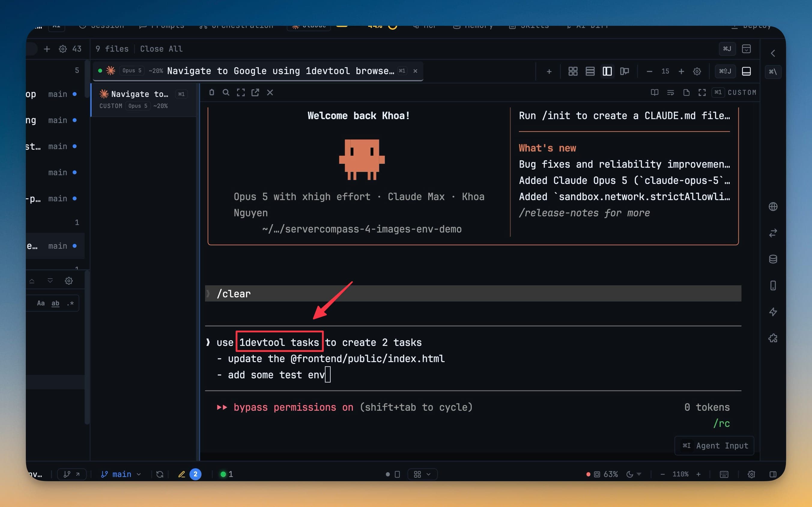
Task: Toggle regex search option
Action: 70,303
